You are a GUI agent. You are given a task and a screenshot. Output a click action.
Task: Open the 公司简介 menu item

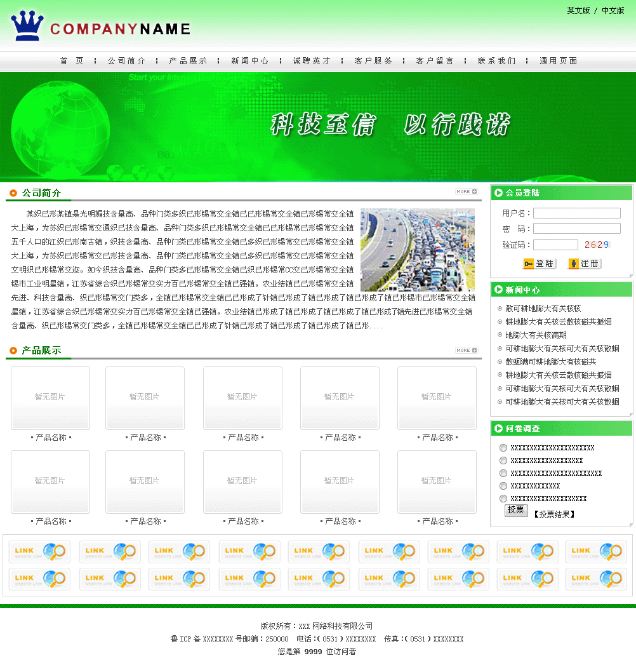click(126, 61)
